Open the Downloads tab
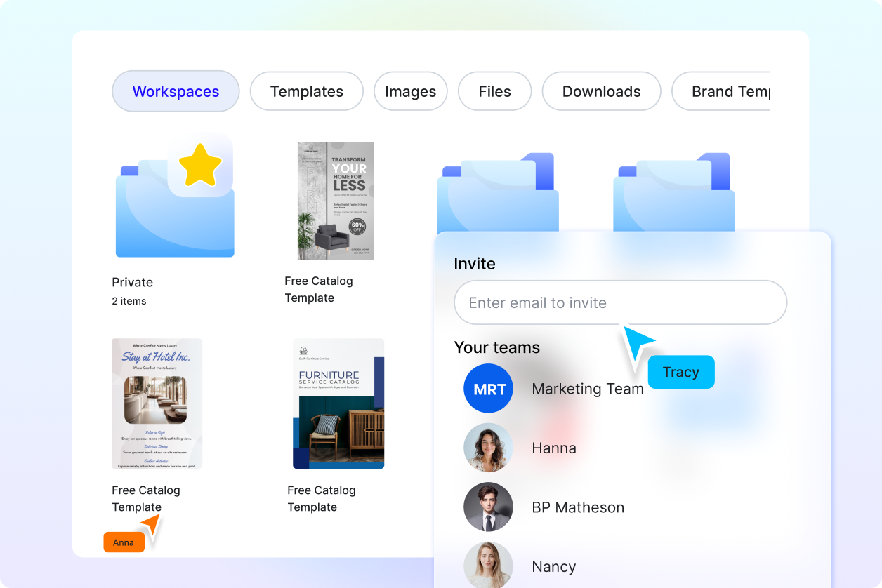882x588 pixels. tap(602, 91)
